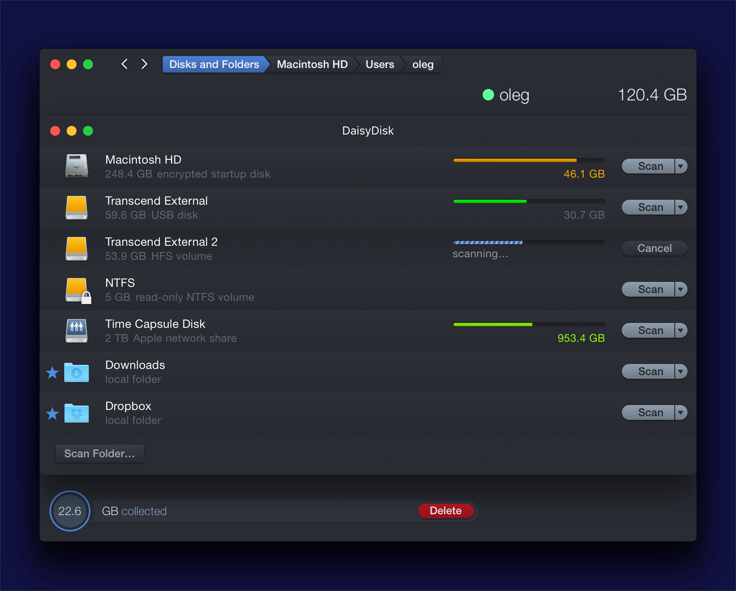The width and height of the screenshot is (736, 591).
Task: Click the red Delete button
Action: [445, 511]
